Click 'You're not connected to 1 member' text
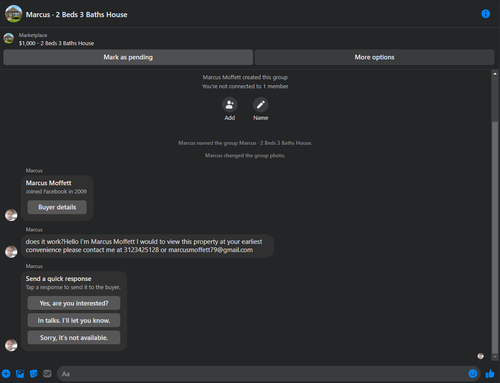This screenshot has height=383, width=500. [245, 86]
